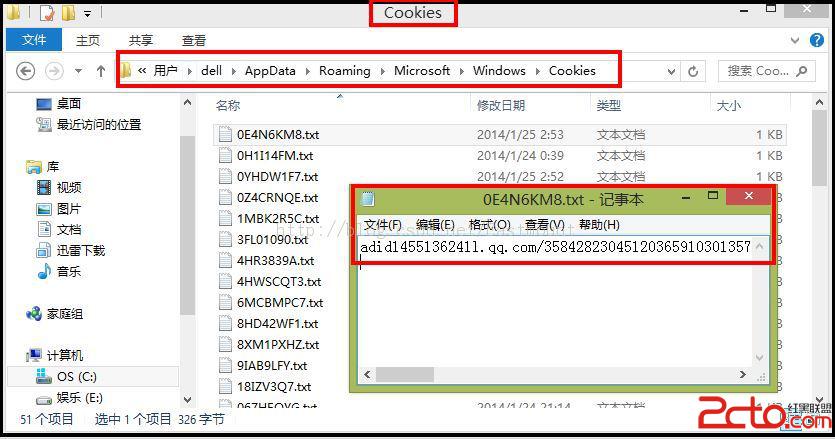
Task: Select file 3FL01090.txt
Action: [272, 240]
